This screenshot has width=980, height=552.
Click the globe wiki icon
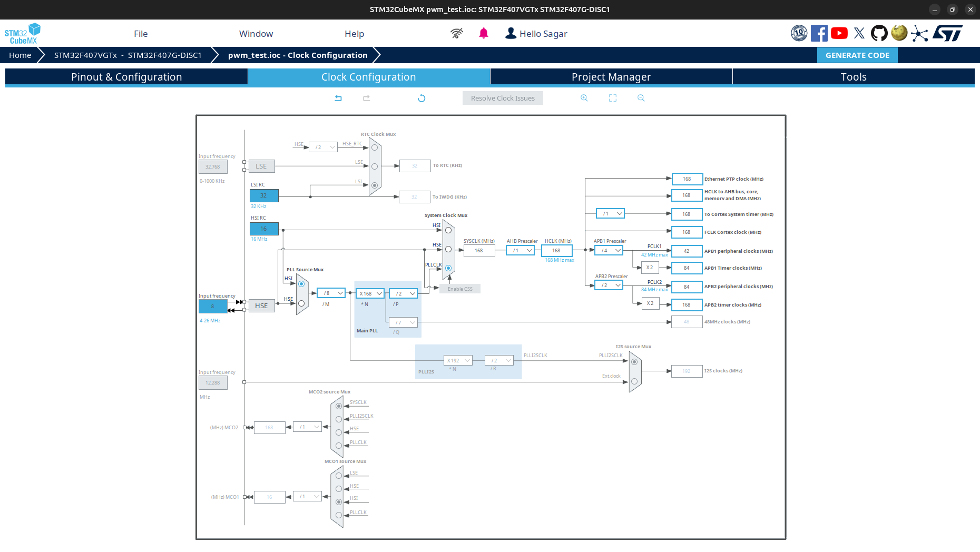[899, 33]
